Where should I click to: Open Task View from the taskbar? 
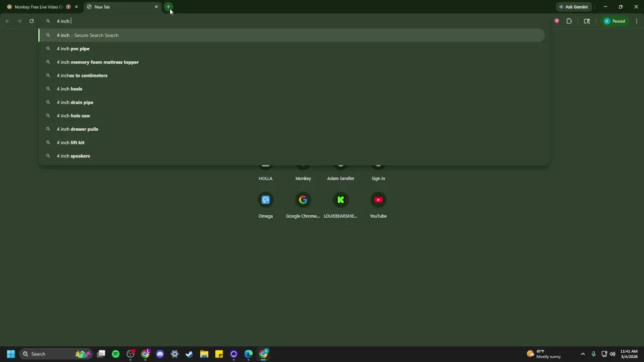pyautogui.click(x=101, y=354)
